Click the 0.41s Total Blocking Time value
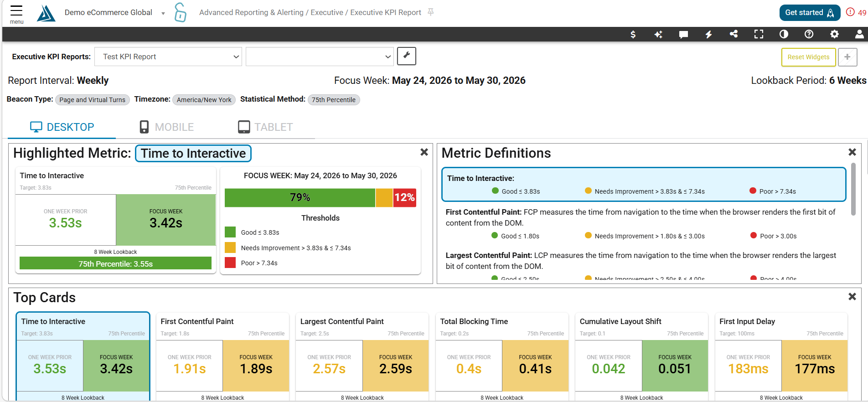 pos(535,369)
